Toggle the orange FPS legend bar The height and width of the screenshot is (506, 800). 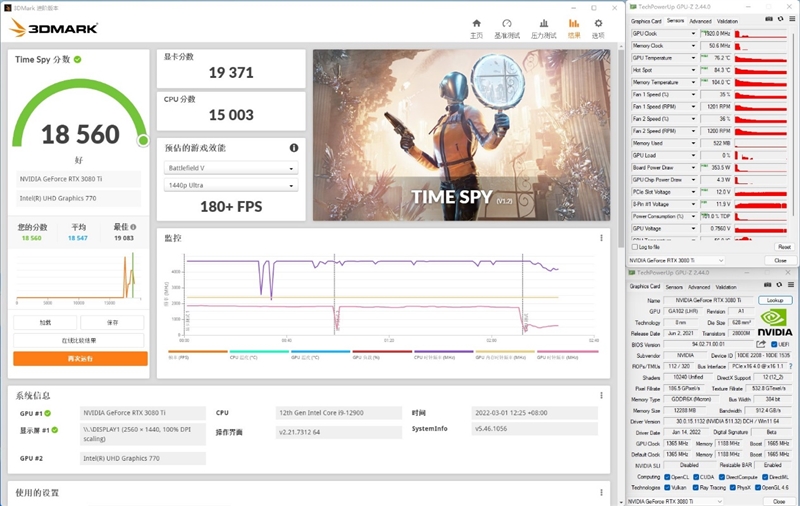click(198, 351)
